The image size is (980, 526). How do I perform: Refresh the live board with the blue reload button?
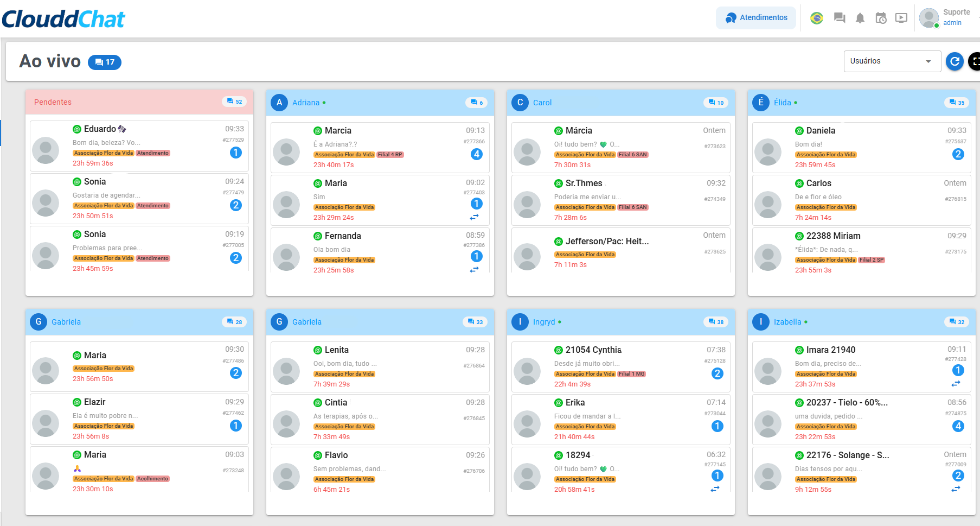click(x=955, y=61)
